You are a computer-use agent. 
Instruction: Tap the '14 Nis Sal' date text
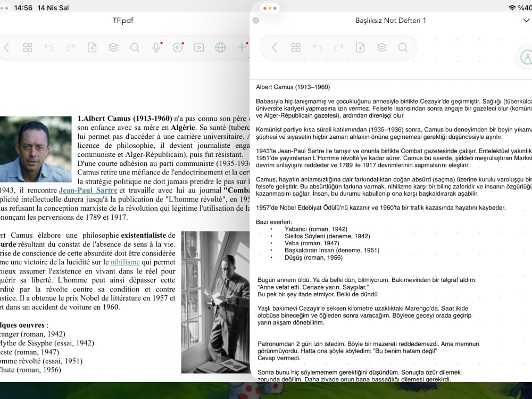53,8
